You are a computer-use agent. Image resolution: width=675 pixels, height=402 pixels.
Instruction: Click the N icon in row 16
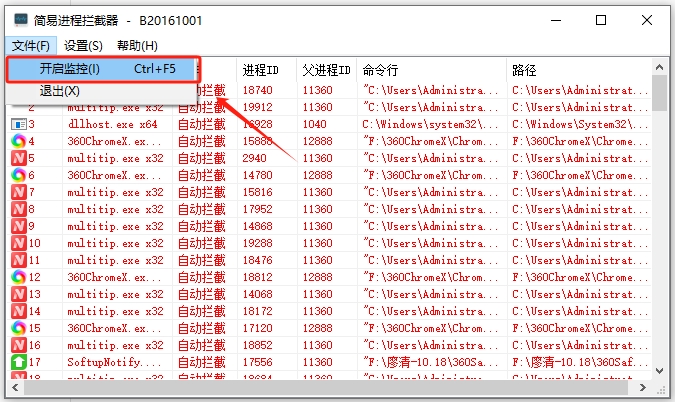pos(19,345)
